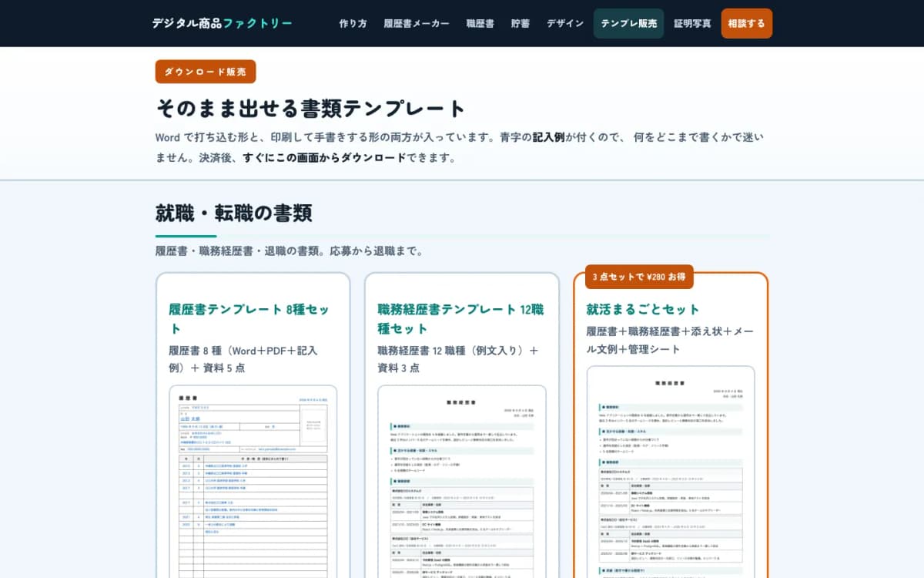Open 証明写真 in the navigation
This screenshot has width=924, height=578.
[x=692, y=23]
